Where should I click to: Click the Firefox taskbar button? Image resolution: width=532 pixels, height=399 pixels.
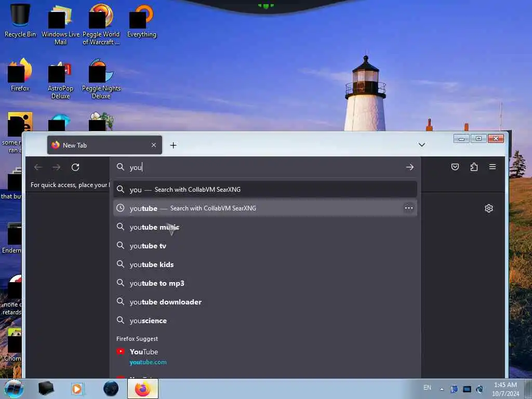point(143,389)
